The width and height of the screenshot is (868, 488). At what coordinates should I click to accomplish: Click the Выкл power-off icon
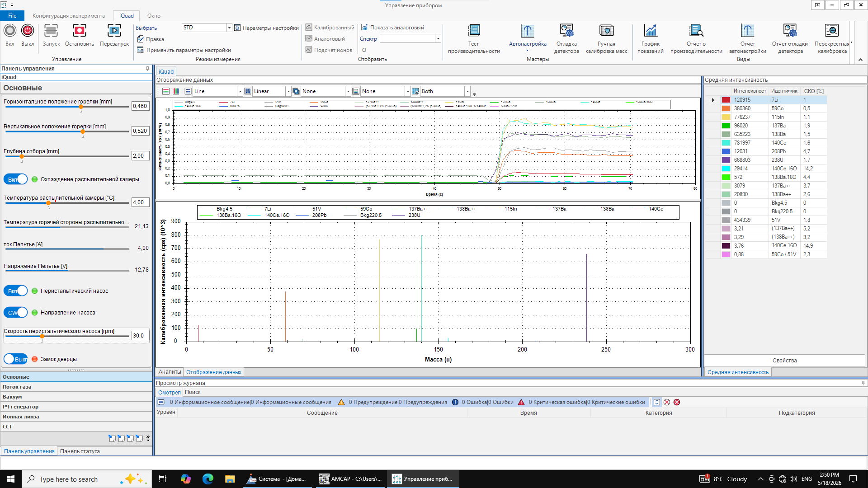click(28, 31)
